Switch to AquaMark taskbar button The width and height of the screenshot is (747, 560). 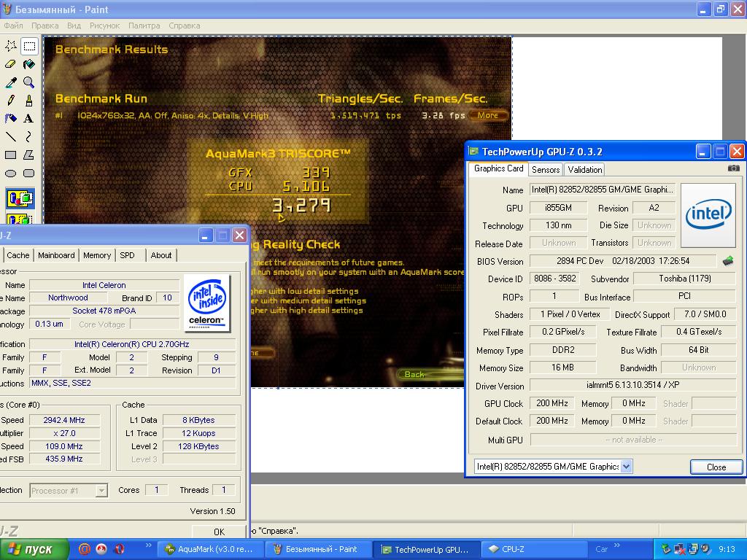(x=211, y=549)
